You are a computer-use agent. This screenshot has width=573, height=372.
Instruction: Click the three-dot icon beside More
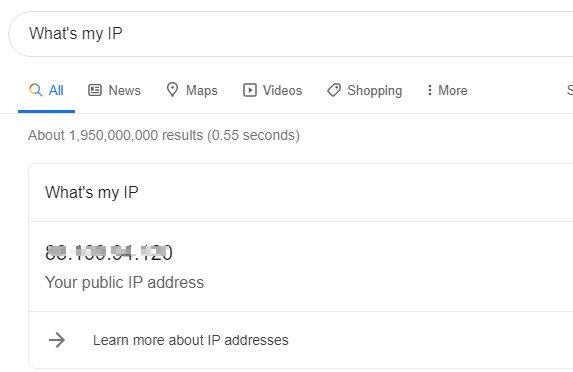(430, 90)
